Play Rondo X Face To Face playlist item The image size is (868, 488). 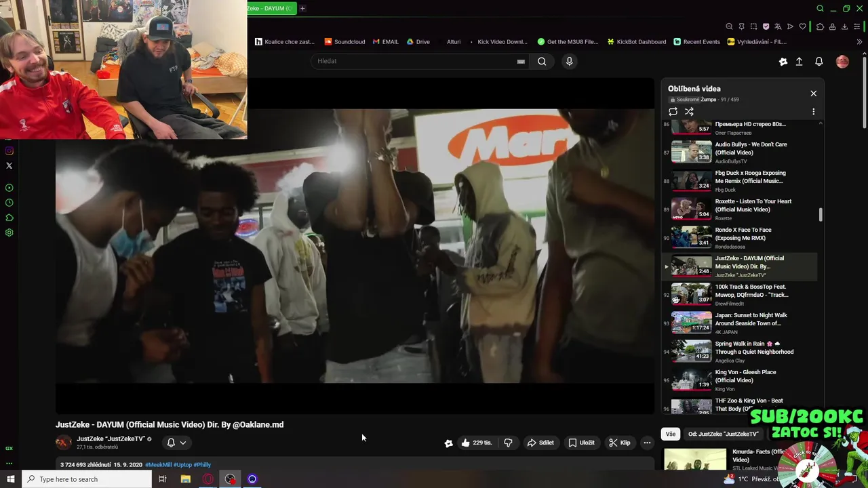click(739, 237)
